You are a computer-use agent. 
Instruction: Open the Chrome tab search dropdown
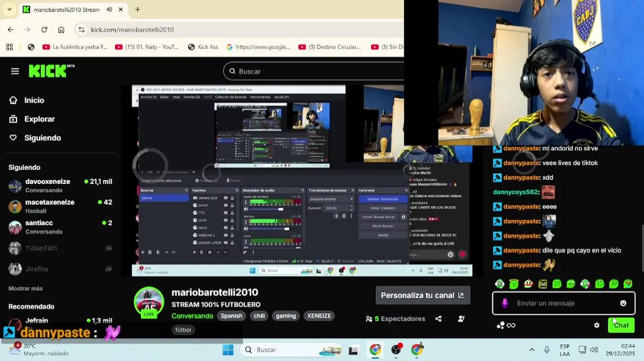pos(9,10)
